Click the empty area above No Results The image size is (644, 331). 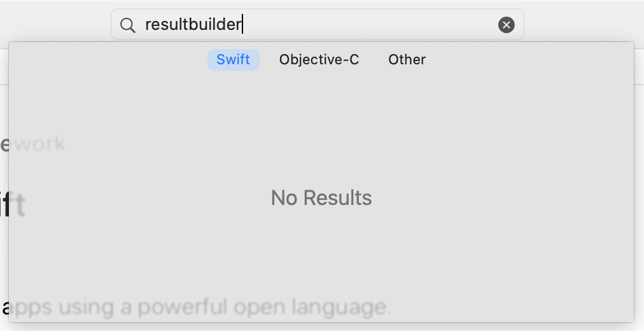click(321, 127)
